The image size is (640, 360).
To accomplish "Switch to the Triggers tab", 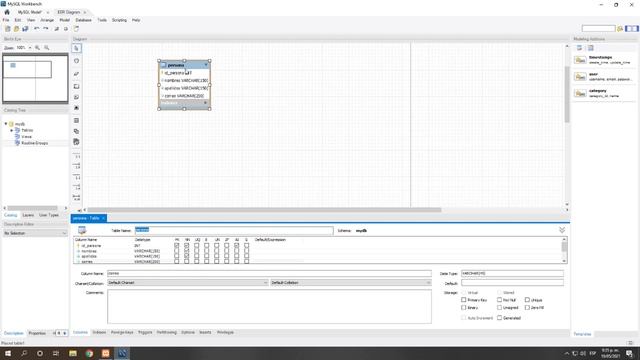I will (145, 332).
